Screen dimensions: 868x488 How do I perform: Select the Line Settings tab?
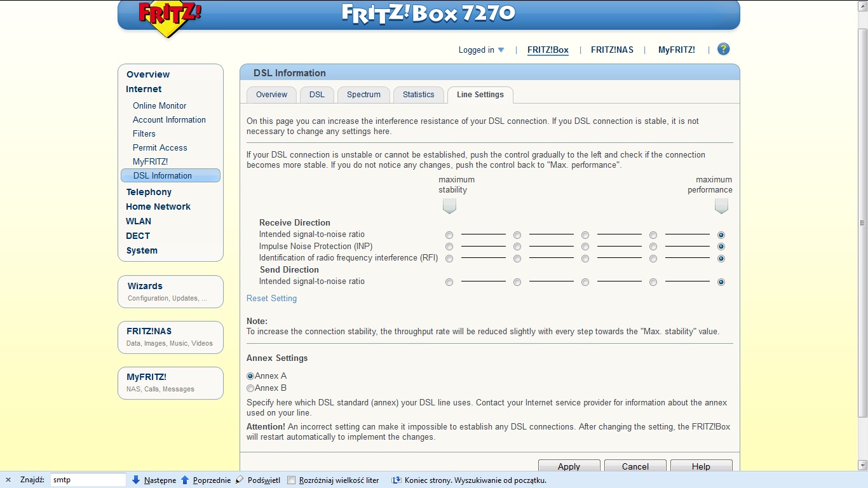pos(480,95)
